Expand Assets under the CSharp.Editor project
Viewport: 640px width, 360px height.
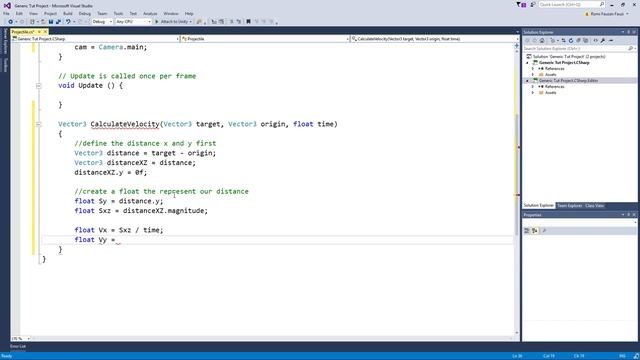point(533,93)
